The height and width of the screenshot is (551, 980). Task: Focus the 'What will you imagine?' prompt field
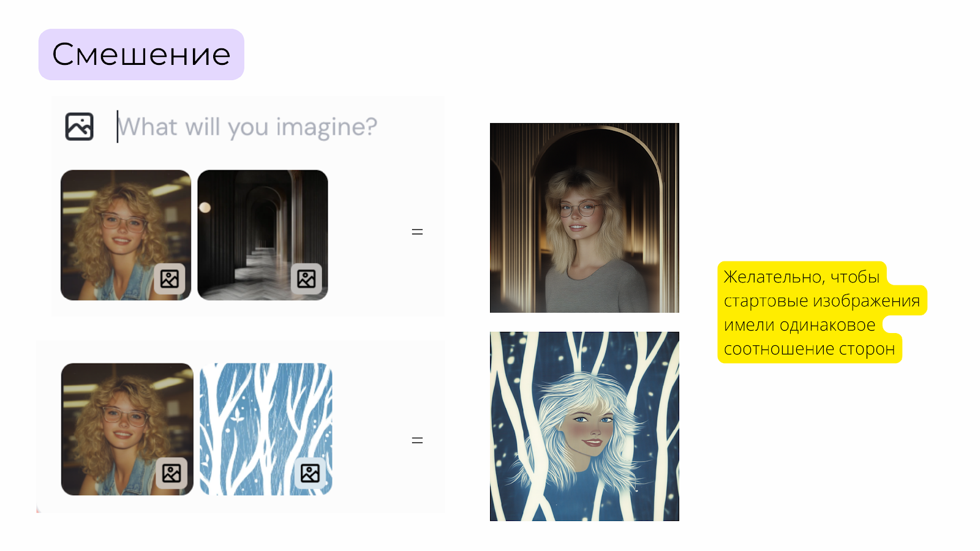(247, 127)
